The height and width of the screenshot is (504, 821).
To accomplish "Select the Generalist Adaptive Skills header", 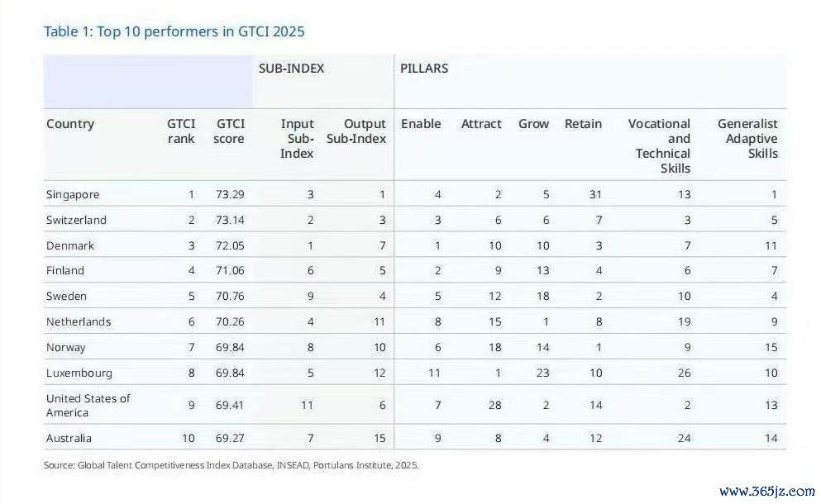I will pos(747,139).
